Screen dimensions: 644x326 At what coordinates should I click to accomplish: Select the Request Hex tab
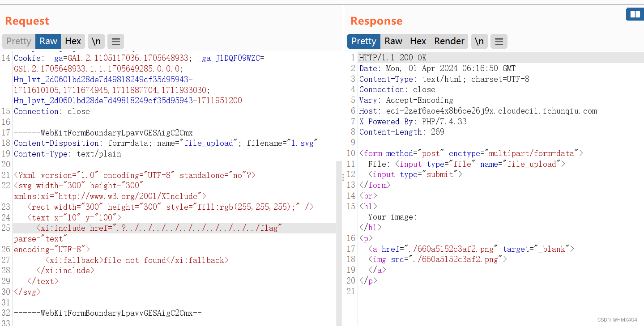pos(73,41)
